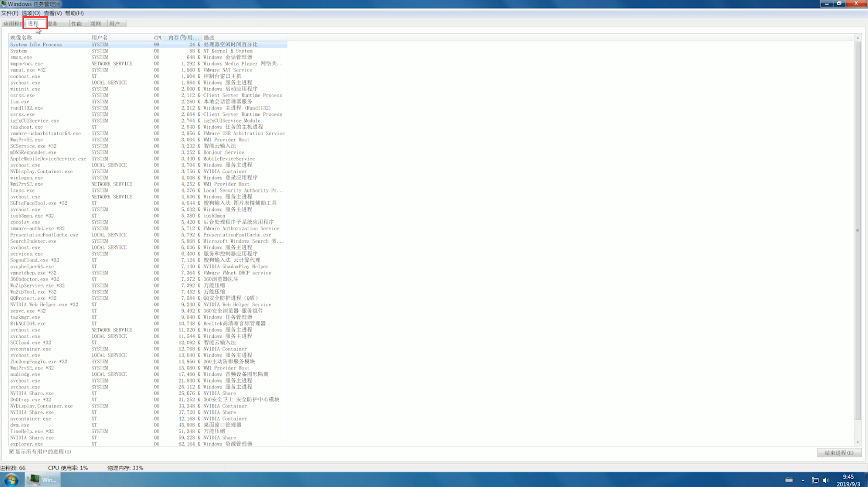Toggle 显示所有用户的进程 checkbox

pos(11,452)
